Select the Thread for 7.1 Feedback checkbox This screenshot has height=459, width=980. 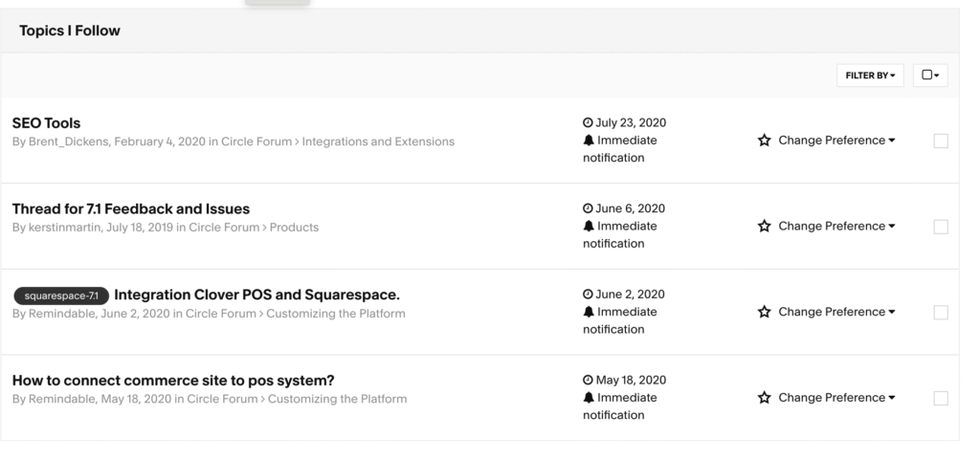[x=941, y=227]
